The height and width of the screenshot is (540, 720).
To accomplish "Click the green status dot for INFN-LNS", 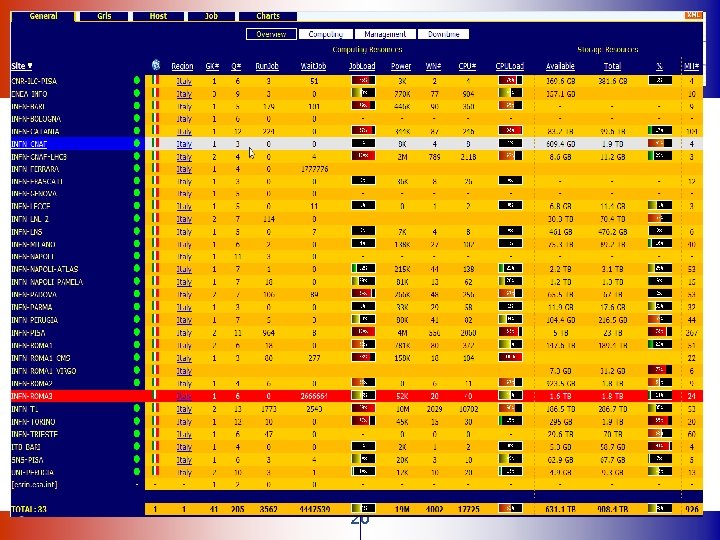I will [137, 231].
